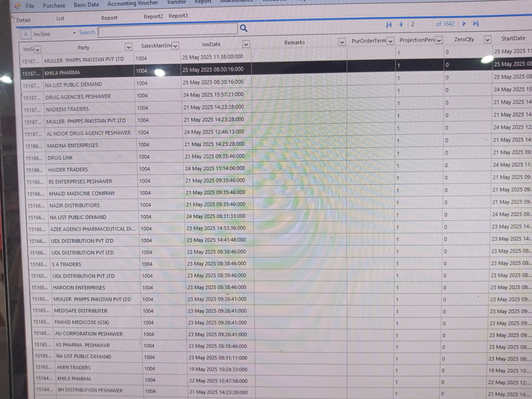Open the InvSno search field dropdown
Image resolution: width=532 pixels, height=399 pixels.
pos(74,33)
